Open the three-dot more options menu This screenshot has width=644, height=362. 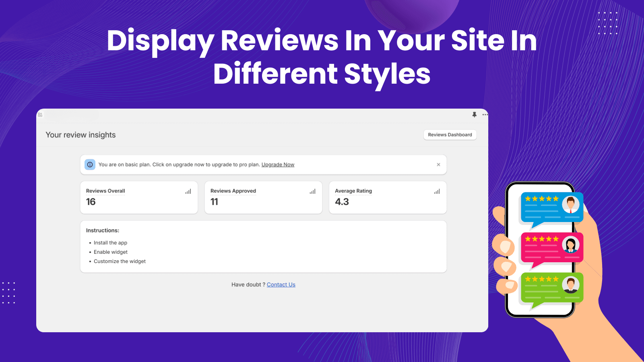point(485,115)
